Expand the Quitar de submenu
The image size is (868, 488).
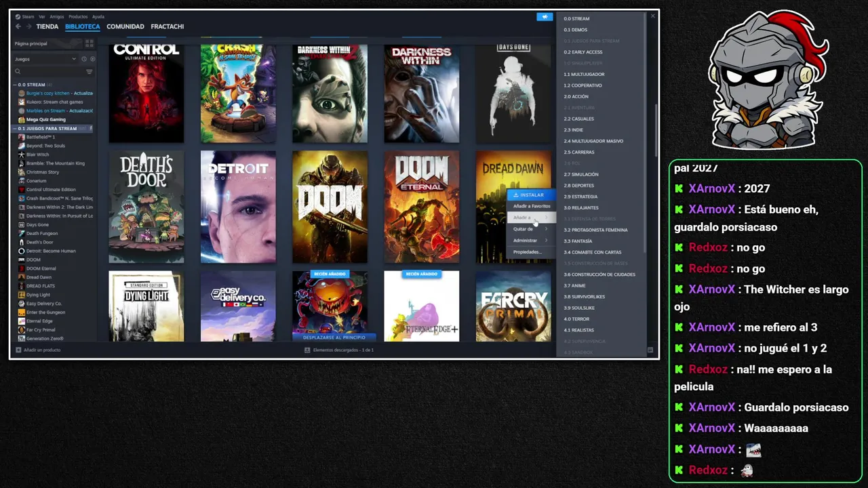(x=531, y=229)
